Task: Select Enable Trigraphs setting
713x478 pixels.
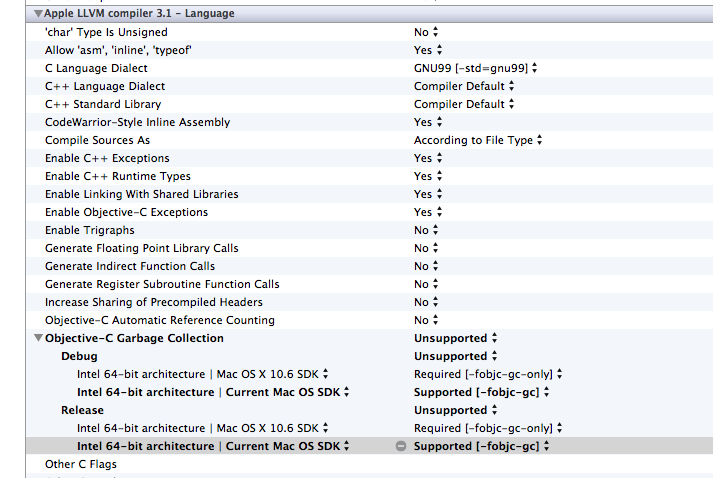Action: coord(90,230)
